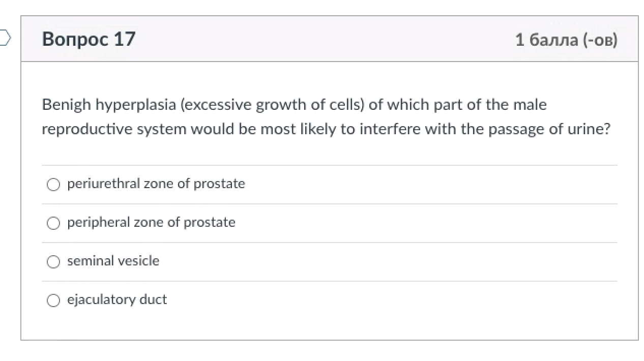Select the periurethral zone of prostate radio button
Viewport: 644px width, 361px height.
tap(53, 184)
